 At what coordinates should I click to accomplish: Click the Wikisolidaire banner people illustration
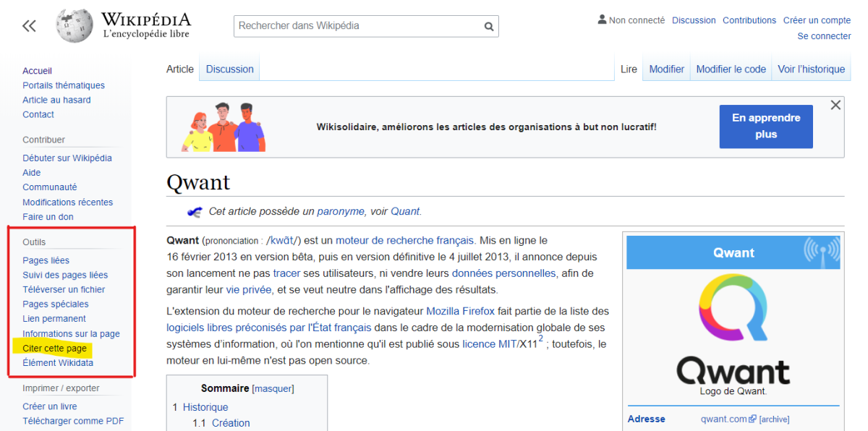(223, 127)
